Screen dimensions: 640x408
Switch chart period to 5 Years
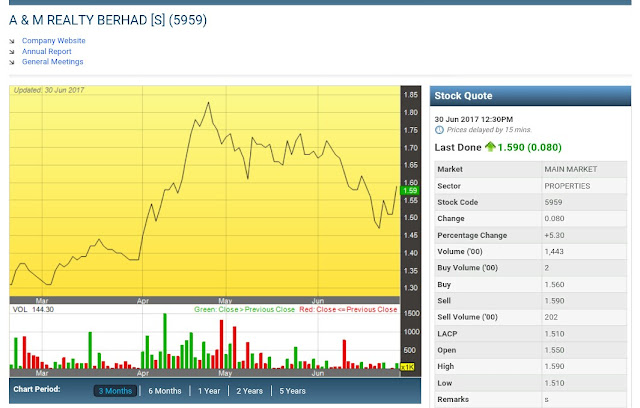293,391
